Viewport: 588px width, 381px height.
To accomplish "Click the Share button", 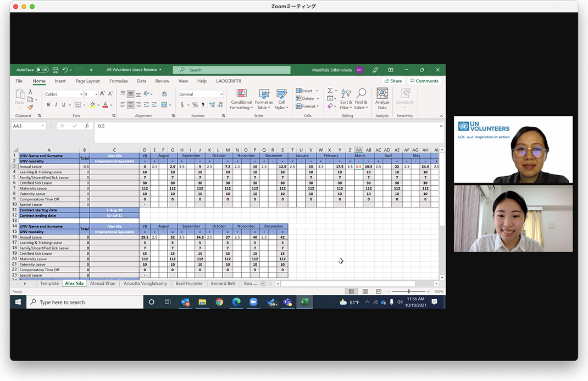I will point(392,81).
